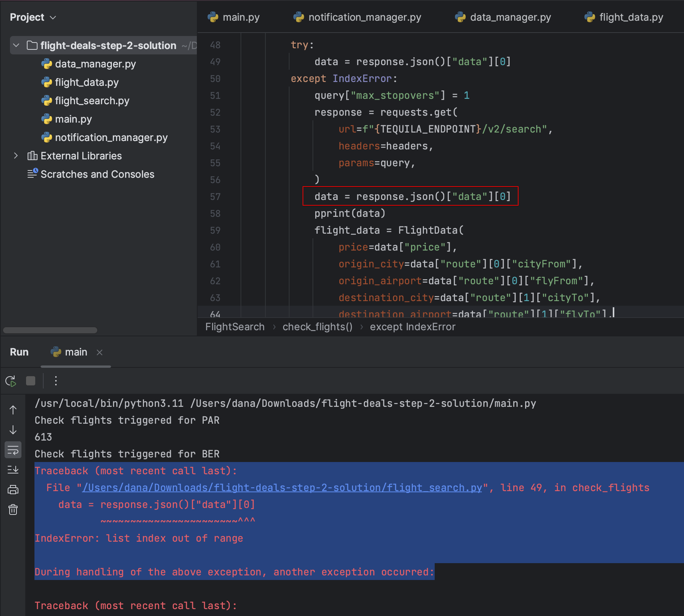Click 'Check flights triggered for PAR' output line
This screenshot has height=616, width=684.
pyautogui.click(x=127, y=420)
